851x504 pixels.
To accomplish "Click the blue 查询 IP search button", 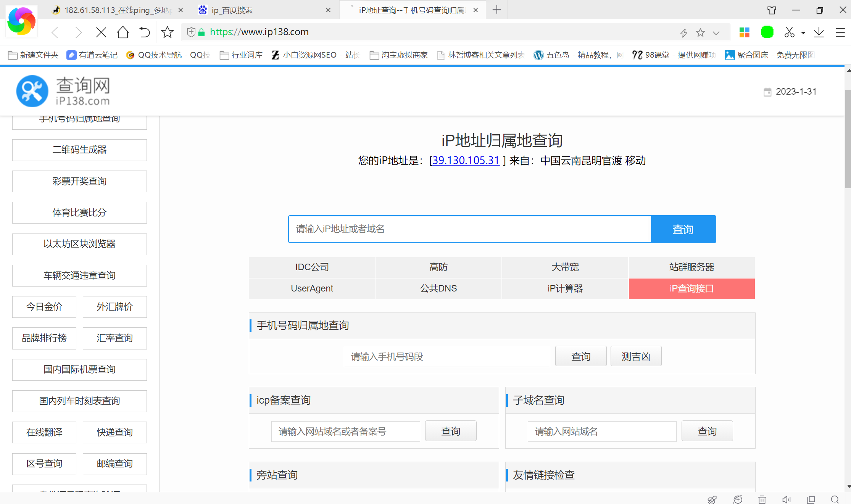I will coord(683,229).
